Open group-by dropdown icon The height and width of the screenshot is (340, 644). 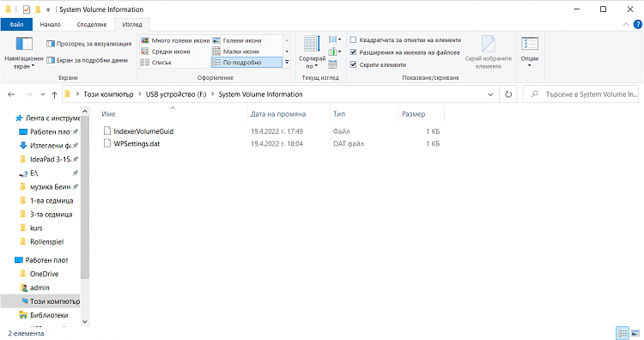335,39
